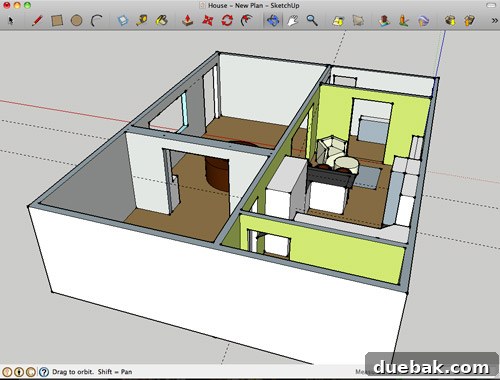Click the document icon in title bar
500x380 pixels.
(x=202, y=5)
